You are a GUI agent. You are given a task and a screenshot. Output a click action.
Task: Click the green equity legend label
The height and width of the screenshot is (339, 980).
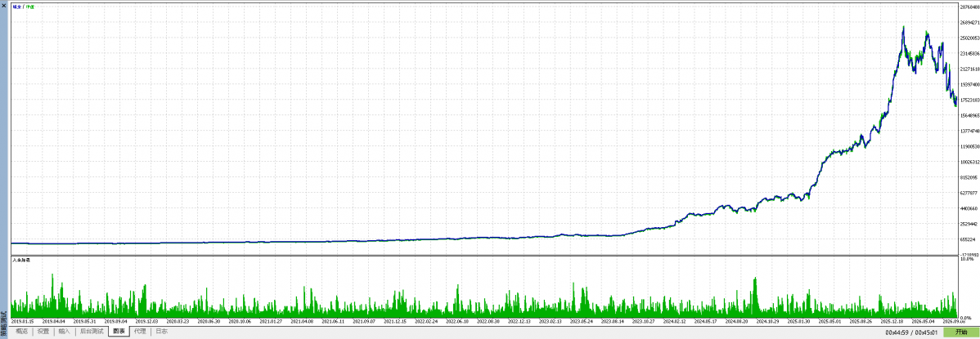click(x=30, y=7)
